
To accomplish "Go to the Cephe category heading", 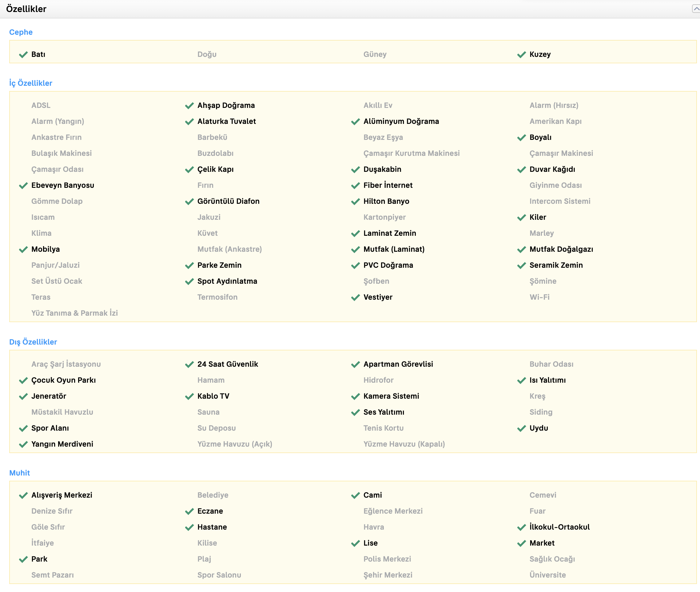I will point(21,32).
